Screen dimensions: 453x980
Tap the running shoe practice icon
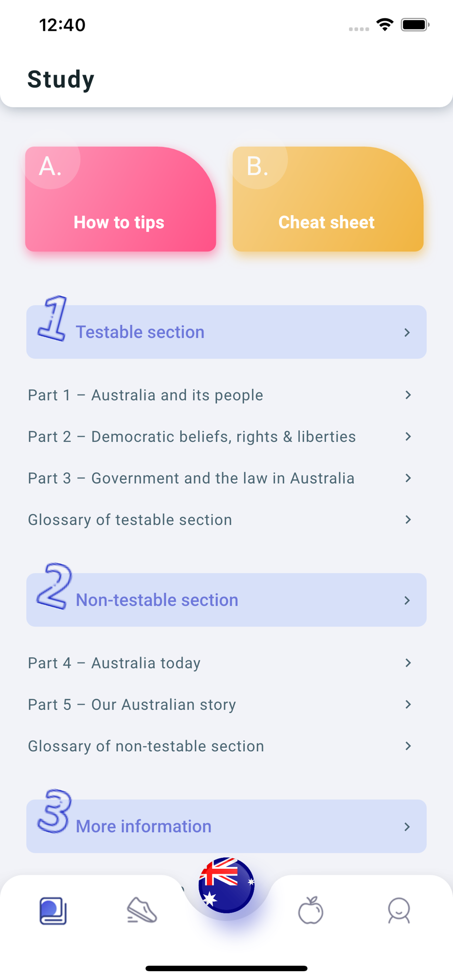coord(142,910)
